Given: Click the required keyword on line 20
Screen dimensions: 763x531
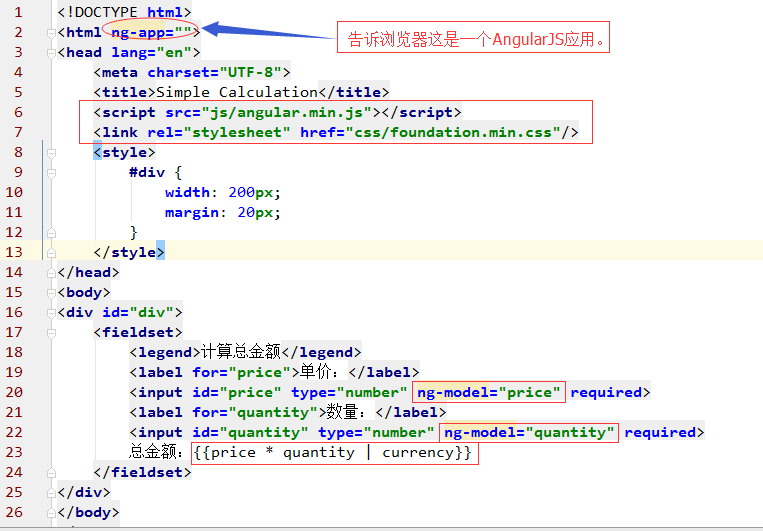Looking at the screenshot, I should coord(606,392).
